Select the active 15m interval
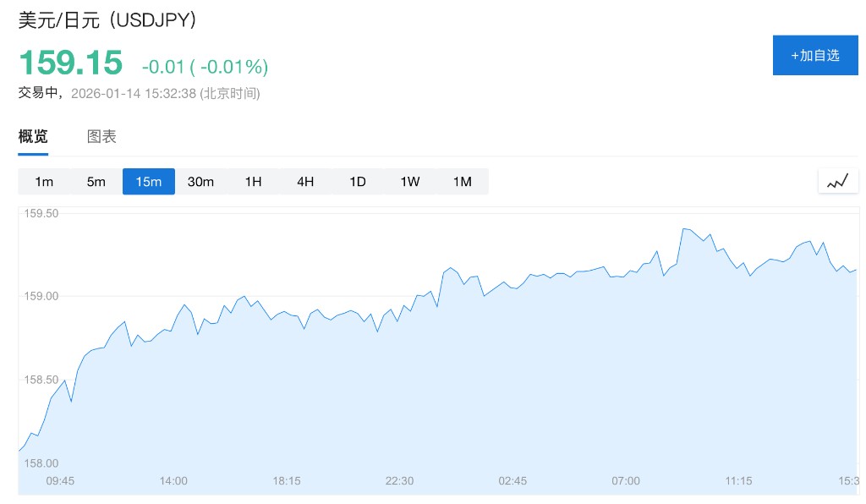Image resolution: width=866 pixels, height=504 pixels. pos(149,182)
